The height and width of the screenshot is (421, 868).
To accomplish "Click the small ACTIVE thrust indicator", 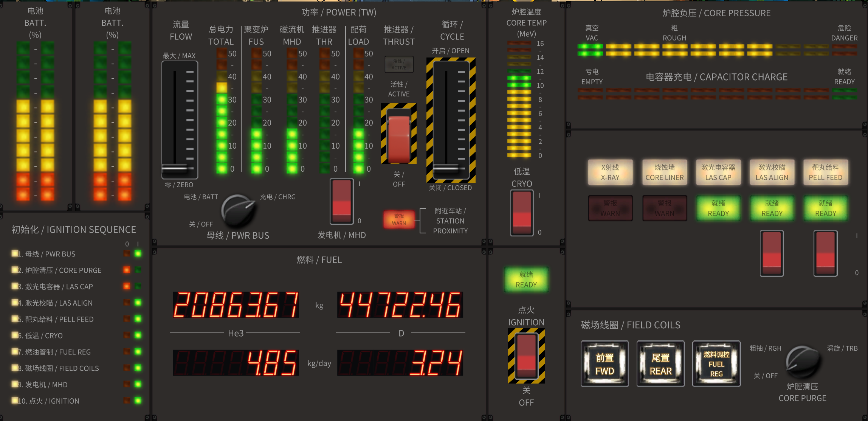I will 399,64.
